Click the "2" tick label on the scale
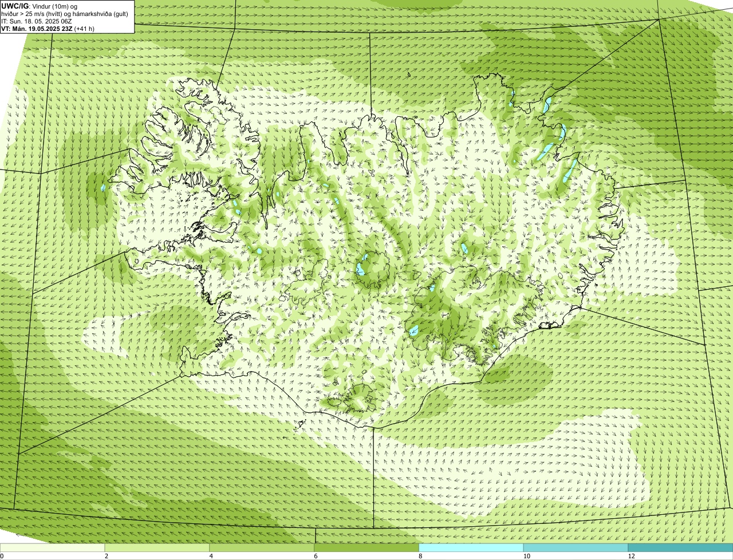This screenshot has height=560, width=733. 107,556
